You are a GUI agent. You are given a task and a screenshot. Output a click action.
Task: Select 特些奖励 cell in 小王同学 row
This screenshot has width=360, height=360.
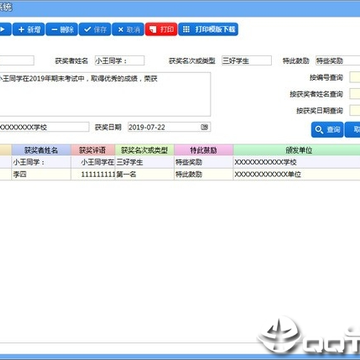click(204, 162)
